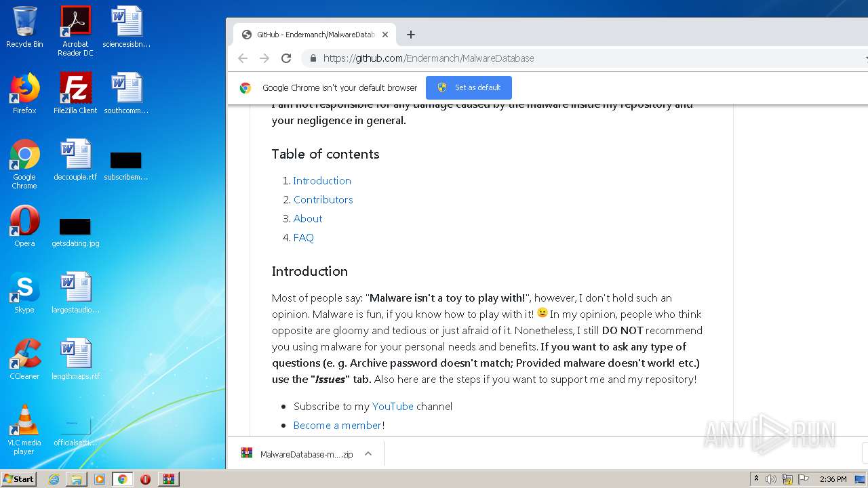Image resolution: width=868 pixels, height=488 pixels.
Task: Open the sciencesisbn Word document on desktop
Action: coord(126,27)
